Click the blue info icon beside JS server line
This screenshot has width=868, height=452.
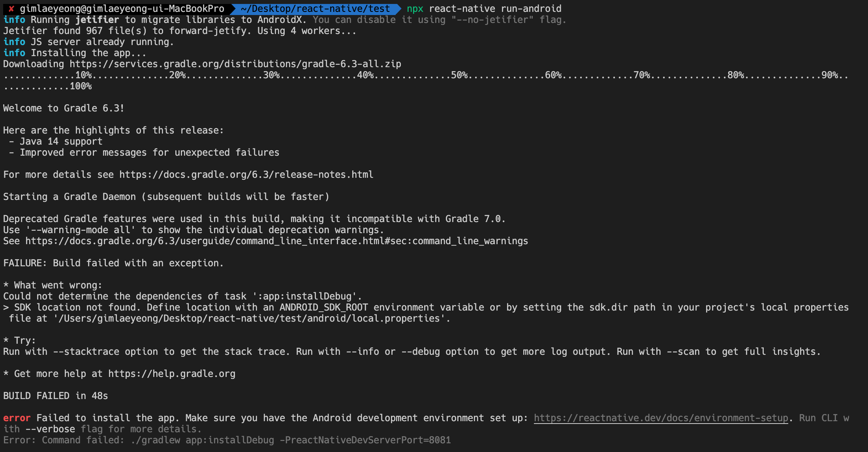click(x=14, y=41)
